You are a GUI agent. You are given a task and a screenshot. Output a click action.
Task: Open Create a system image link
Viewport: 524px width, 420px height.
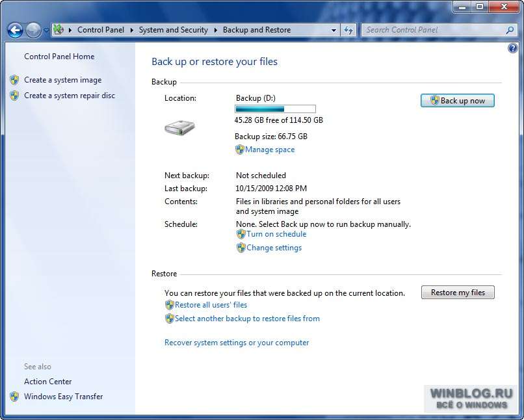coord(63,80)
